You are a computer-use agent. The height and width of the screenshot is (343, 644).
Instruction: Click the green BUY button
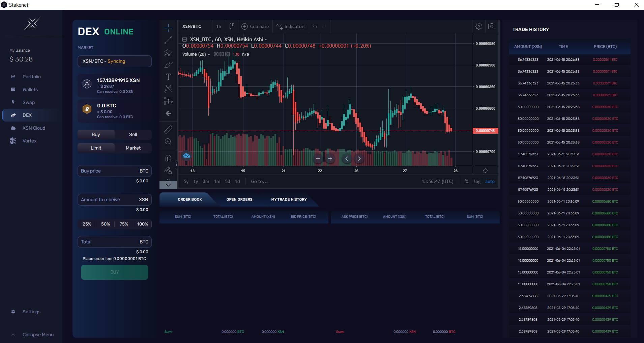point(115,272)
